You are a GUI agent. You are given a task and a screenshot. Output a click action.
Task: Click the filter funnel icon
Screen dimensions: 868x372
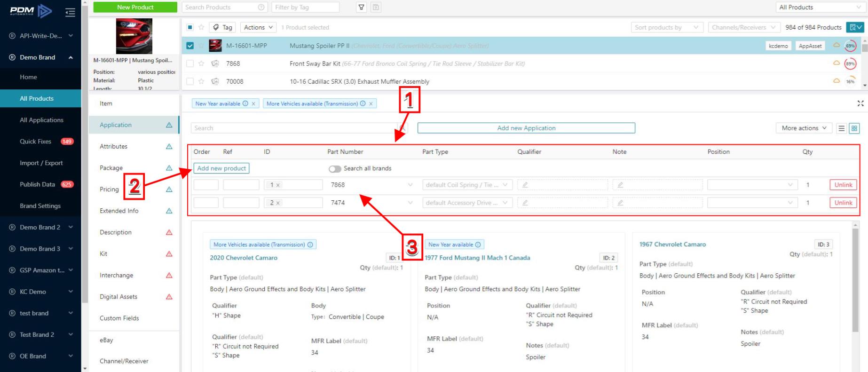pos(361,7)
